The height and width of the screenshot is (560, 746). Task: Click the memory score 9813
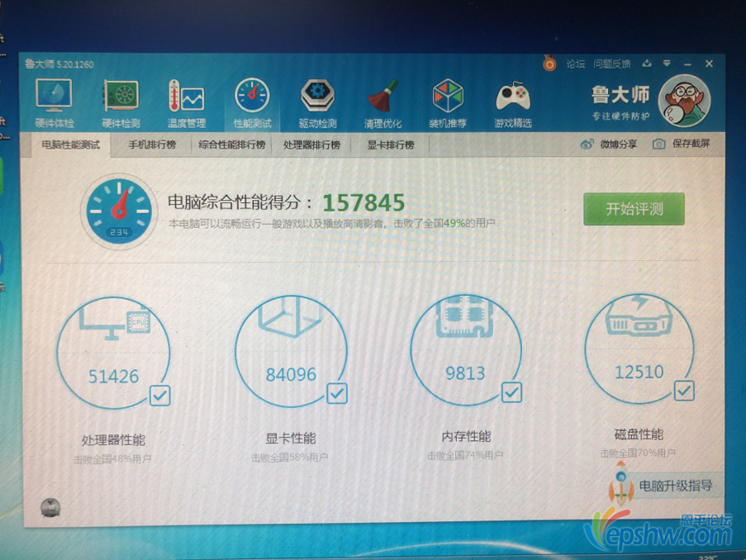[465, 373]
